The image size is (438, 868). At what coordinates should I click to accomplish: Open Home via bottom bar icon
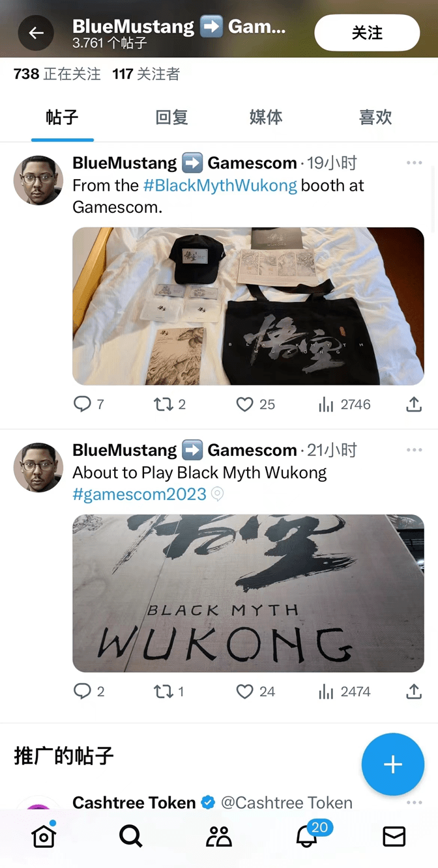44,835
